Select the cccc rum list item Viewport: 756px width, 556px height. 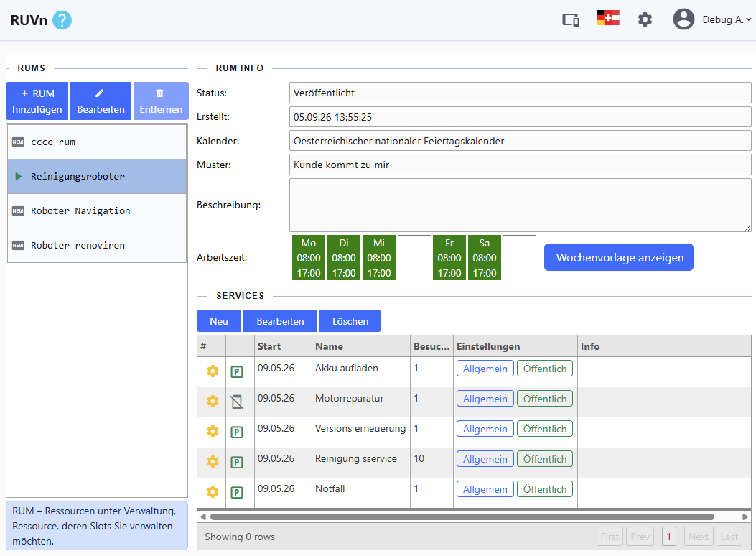click(x=97, y=142)
